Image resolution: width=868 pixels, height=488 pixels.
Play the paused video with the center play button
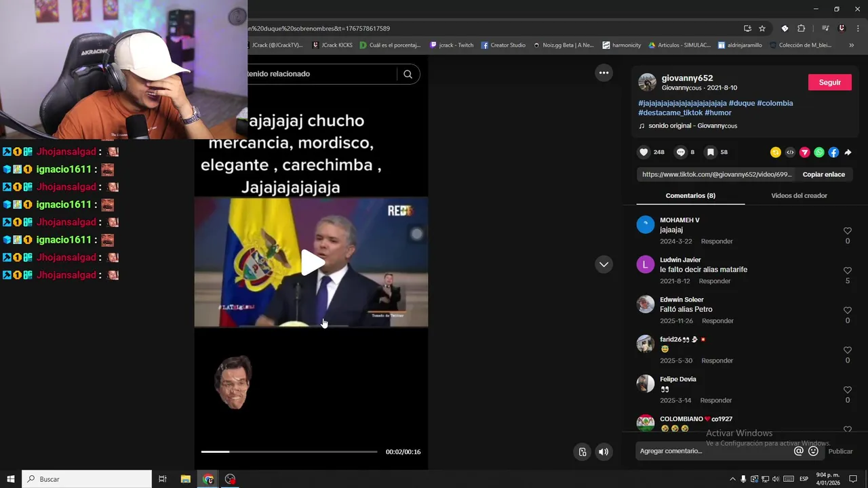pyautogui.click(x=311, y=262)
